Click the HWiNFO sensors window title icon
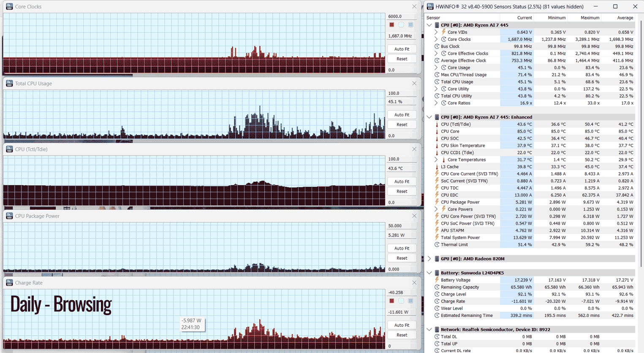The image size is (644, 353). pos(430,6)
